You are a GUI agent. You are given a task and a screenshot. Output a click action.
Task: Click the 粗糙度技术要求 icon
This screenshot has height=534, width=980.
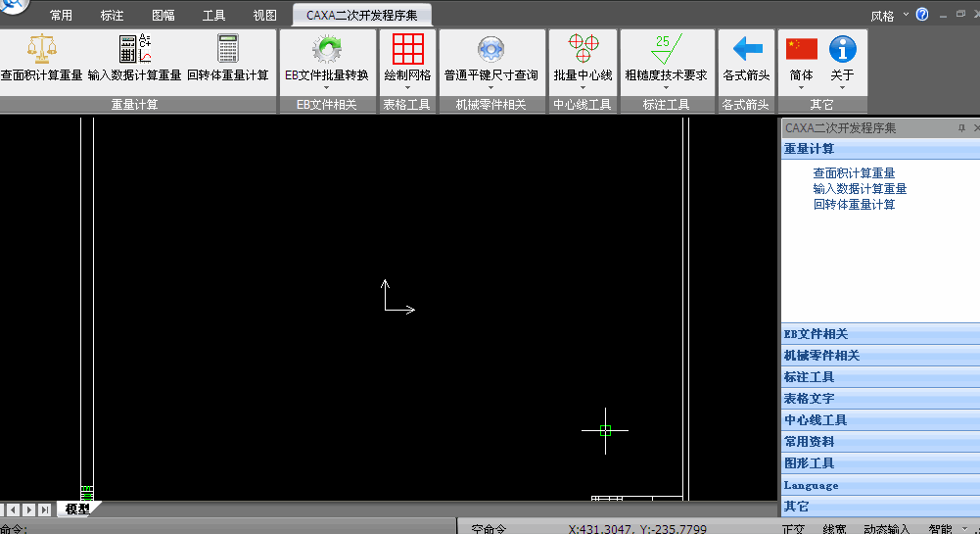pos(666,50)
